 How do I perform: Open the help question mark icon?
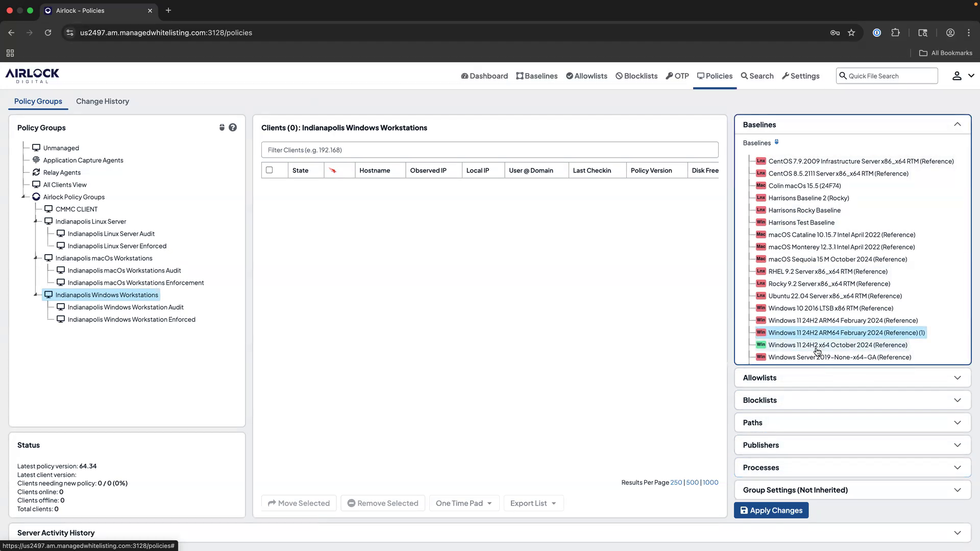point(233,127)
